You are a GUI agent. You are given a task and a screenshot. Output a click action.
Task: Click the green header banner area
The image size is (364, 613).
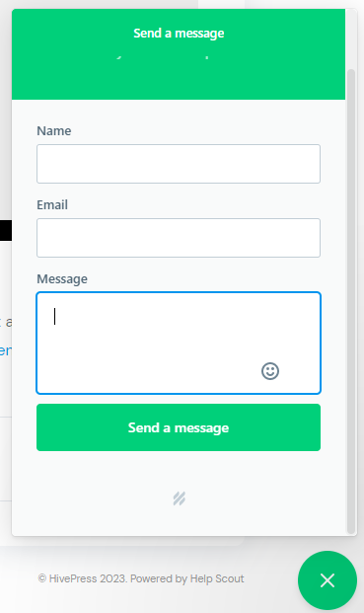(x=179, y=54)
